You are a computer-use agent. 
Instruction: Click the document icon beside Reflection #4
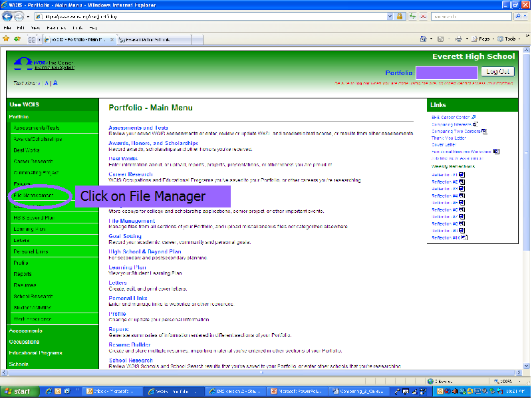click(462, 196)
